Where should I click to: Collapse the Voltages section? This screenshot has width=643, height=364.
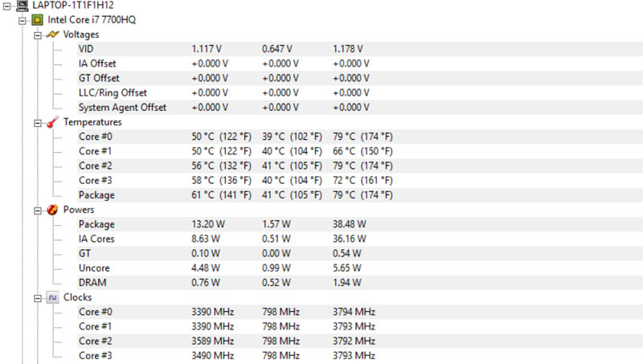point(38,35)
